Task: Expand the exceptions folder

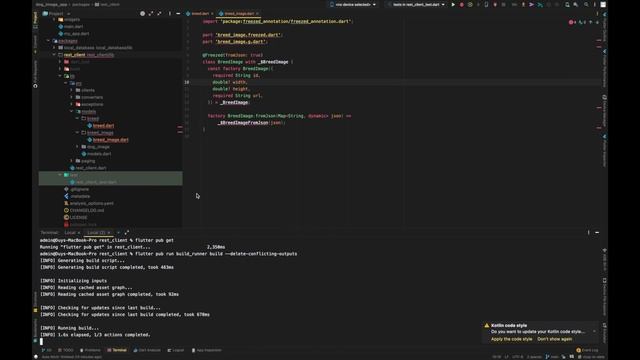Action: [72, 104]
